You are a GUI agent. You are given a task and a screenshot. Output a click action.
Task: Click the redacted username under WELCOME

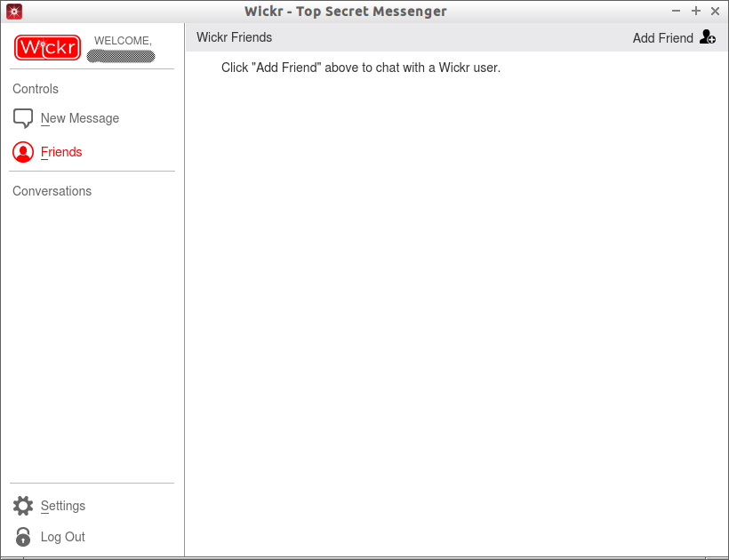click(121, 56)
